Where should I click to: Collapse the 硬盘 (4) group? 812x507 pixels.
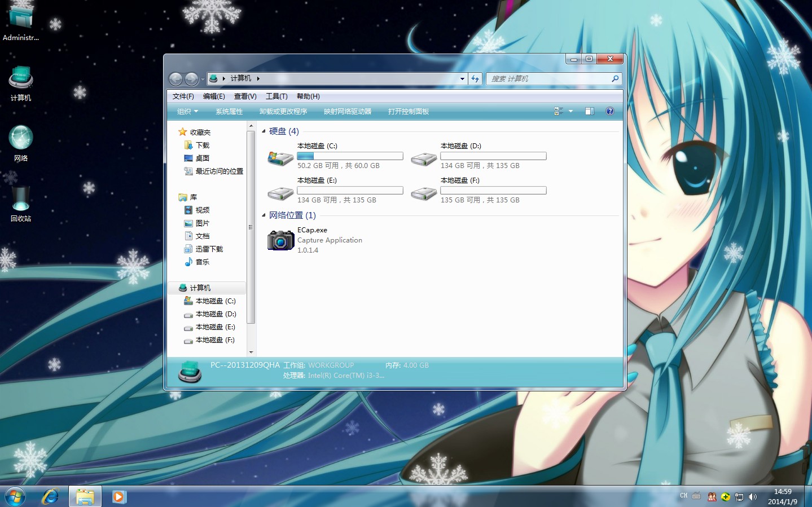tap(264, 131)
